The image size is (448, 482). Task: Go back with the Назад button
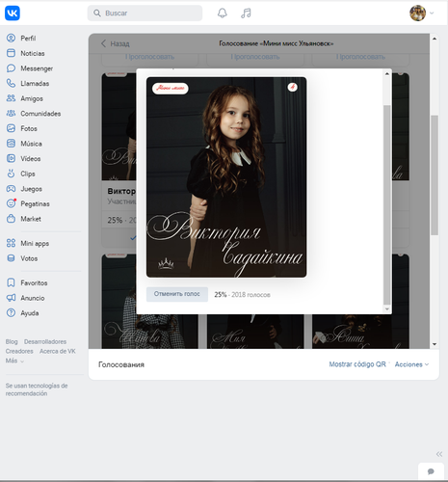click(x=116, y=43)
